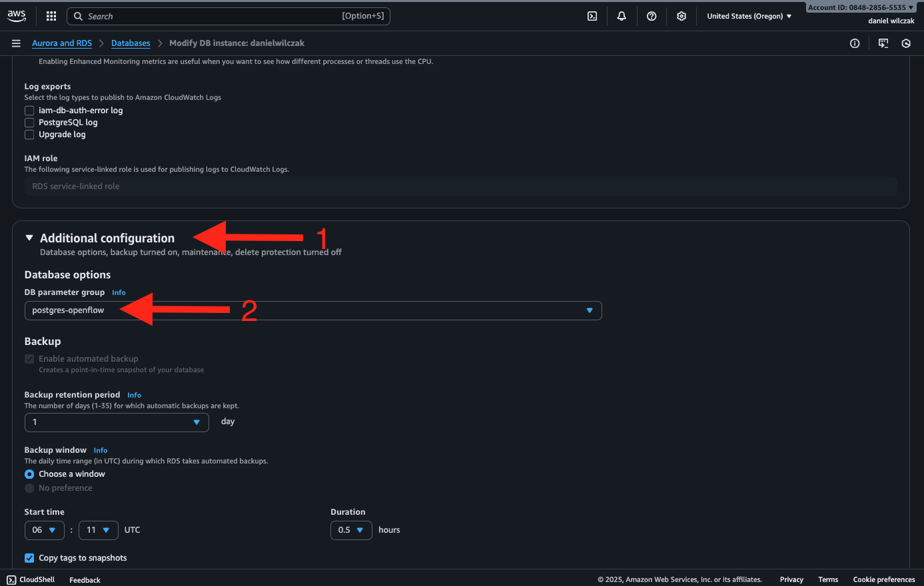This screenshot has height=586, width=924.
Task: Open the DB parameter group dropdown
Action: pyautogui.click(x=312, y=310)
